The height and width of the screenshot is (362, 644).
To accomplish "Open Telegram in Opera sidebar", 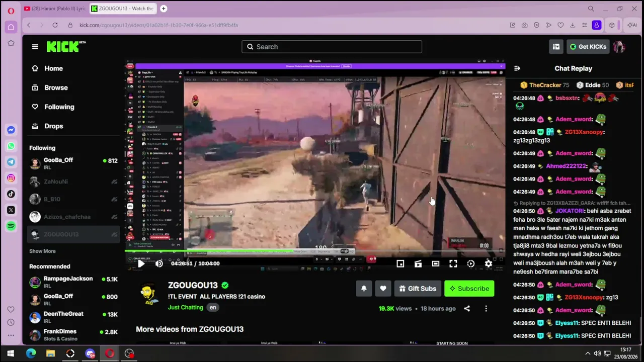I will 11,162.
